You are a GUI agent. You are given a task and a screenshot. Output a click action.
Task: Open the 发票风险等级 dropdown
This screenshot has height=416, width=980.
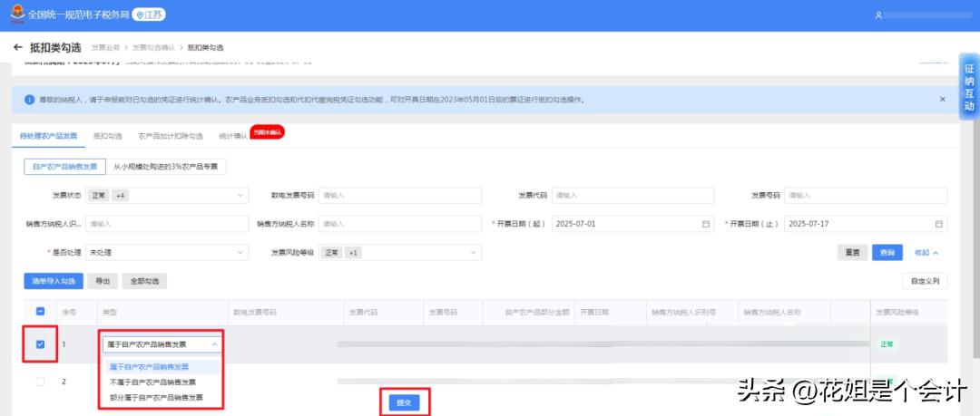click(401, 252)
